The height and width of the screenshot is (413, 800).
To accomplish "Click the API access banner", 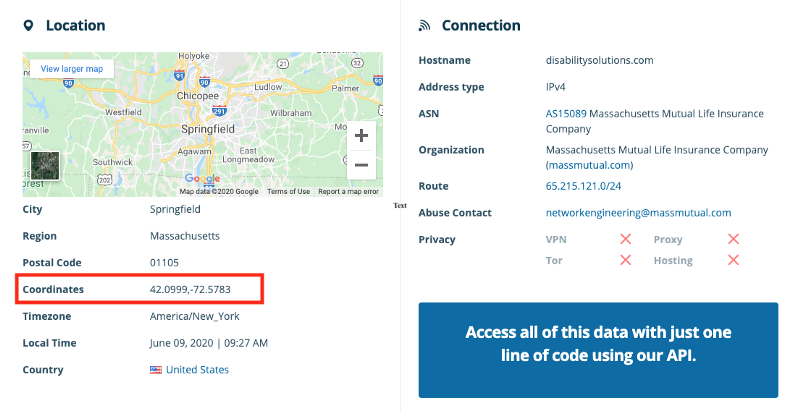I will click(x=598, y=350).
